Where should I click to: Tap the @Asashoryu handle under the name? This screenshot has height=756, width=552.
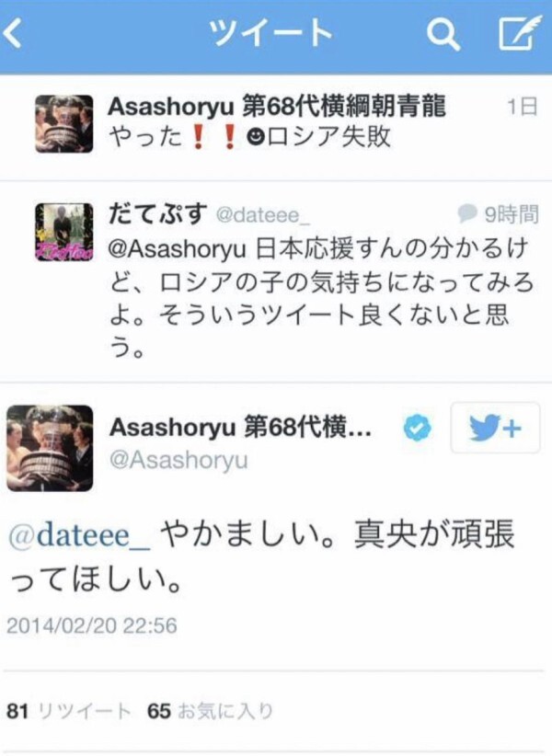click(x=178, y=460)
